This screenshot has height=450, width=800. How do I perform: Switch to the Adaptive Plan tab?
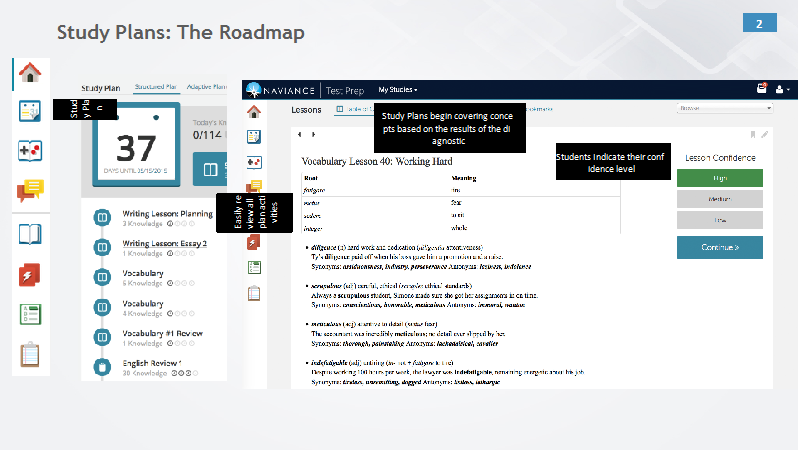tap(206, 87)
